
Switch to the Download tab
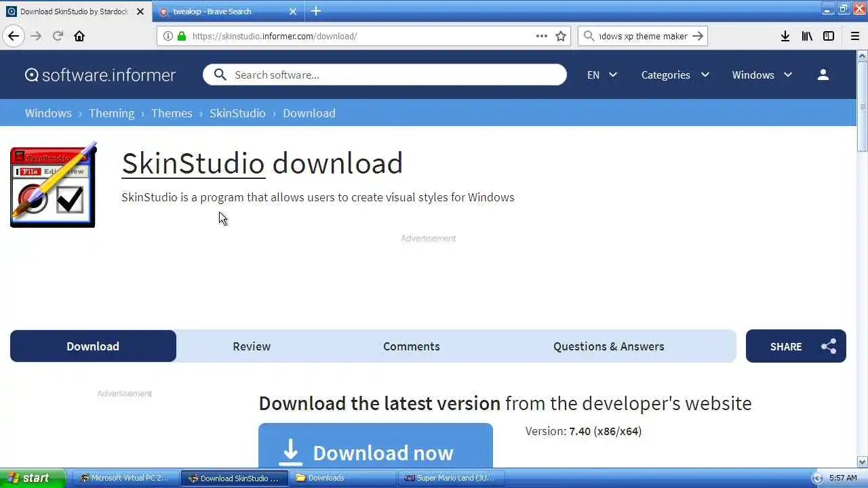point(93,346)
